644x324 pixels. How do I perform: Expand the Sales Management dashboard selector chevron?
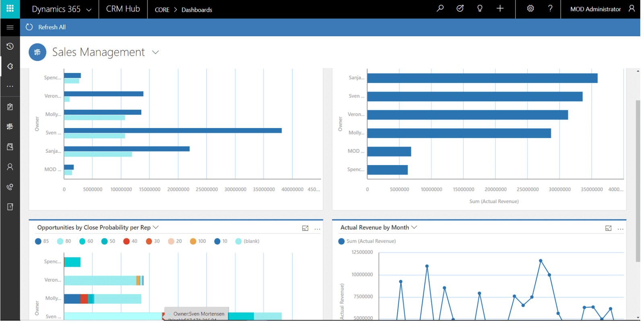click(x=155, y=52)
